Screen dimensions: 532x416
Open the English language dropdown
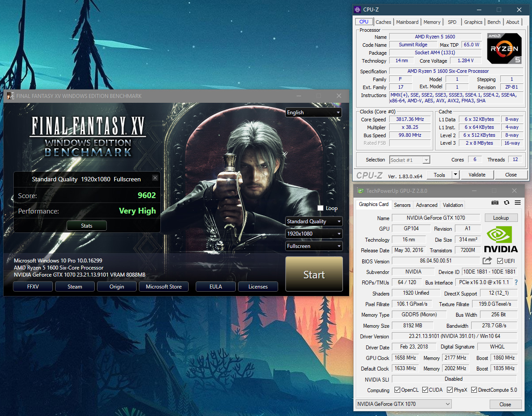[x=314, y=112]
